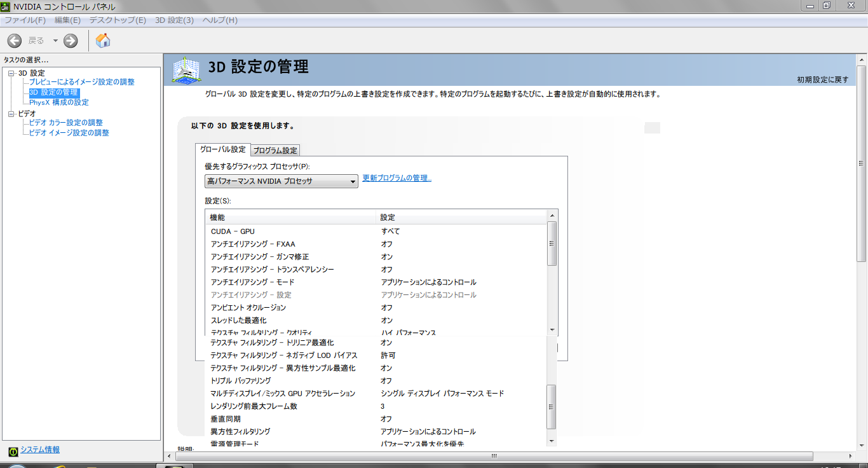This screenshot has width=868, height=468.
Task: Select the アンチエイリアシング - FXAA row
Action: point(376,244)
